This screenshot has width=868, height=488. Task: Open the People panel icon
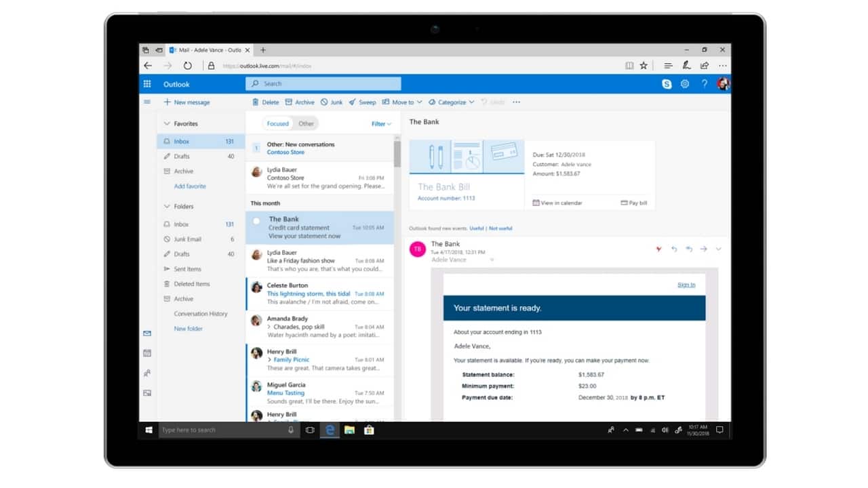coord(147,373)
